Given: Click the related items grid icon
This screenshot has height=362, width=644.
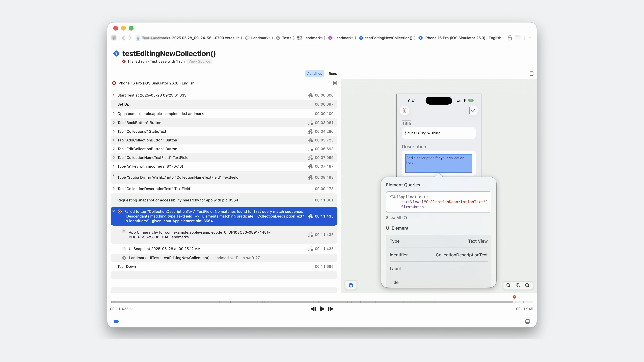Looking at the screenshot, I should point(114,38).
